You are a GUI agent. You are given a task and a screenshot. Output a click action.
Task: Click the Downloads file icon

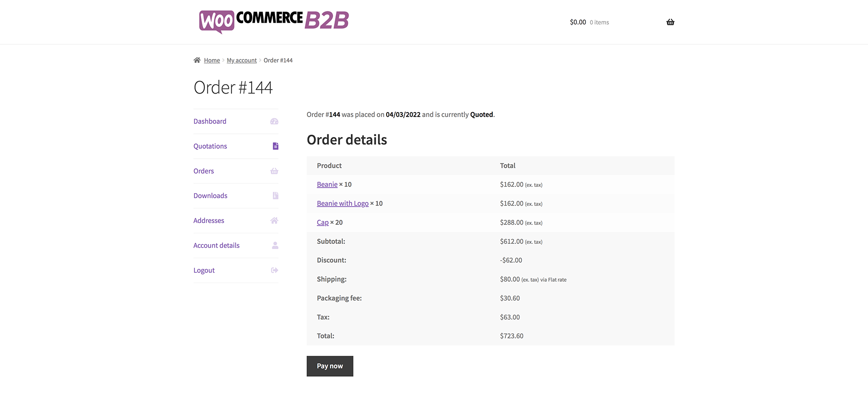coord(275,196)
